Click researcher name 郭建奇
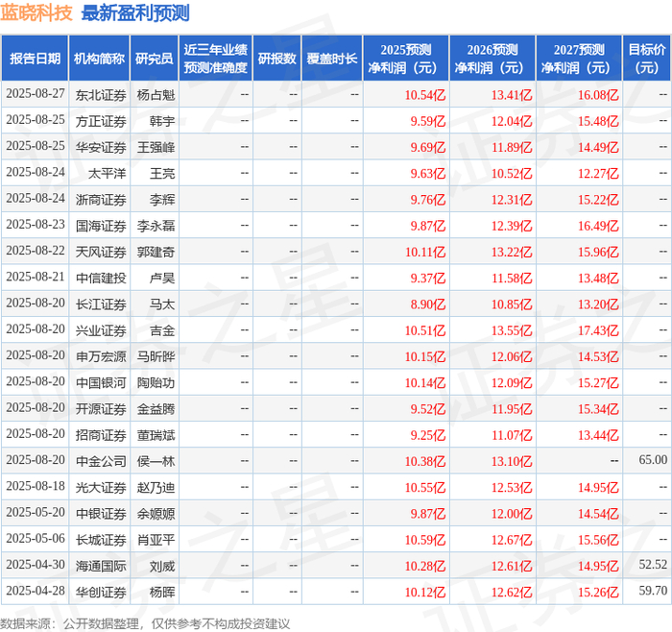This screenshot has height=632, width=672. [x=156, y=252]
